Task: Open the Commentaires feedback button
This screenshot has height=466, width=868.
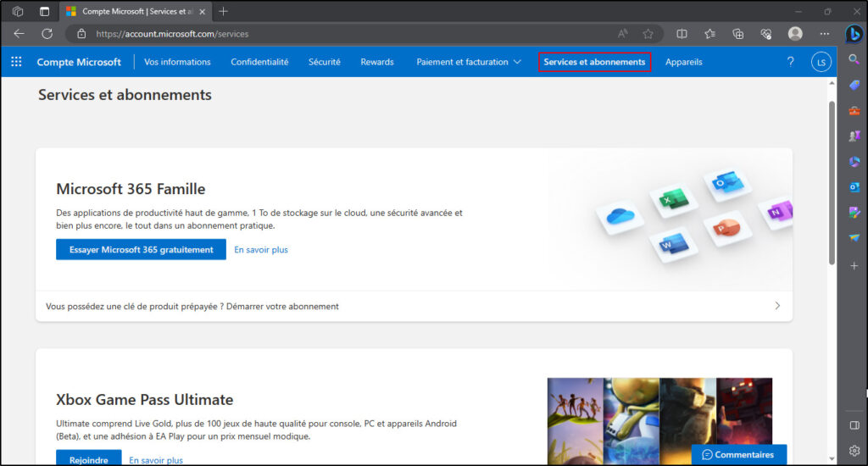Action: pos(738,454)
